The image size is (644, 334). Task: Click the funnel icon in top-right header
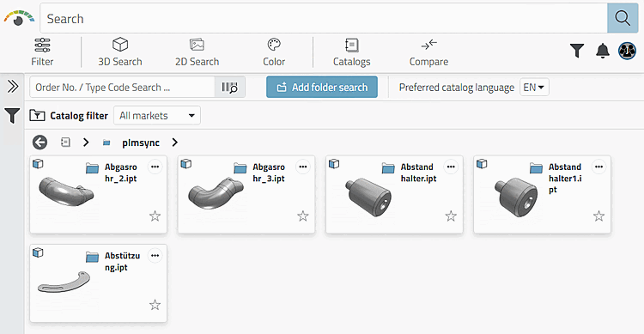click(577, 51)
